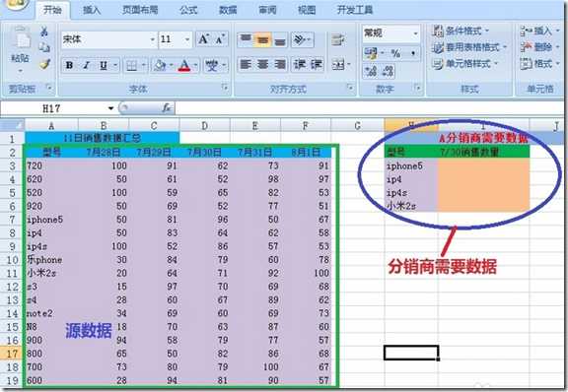Open Format as Table (套用表格格式) menu
Screen dimensions: 568x392
(469, 47)
